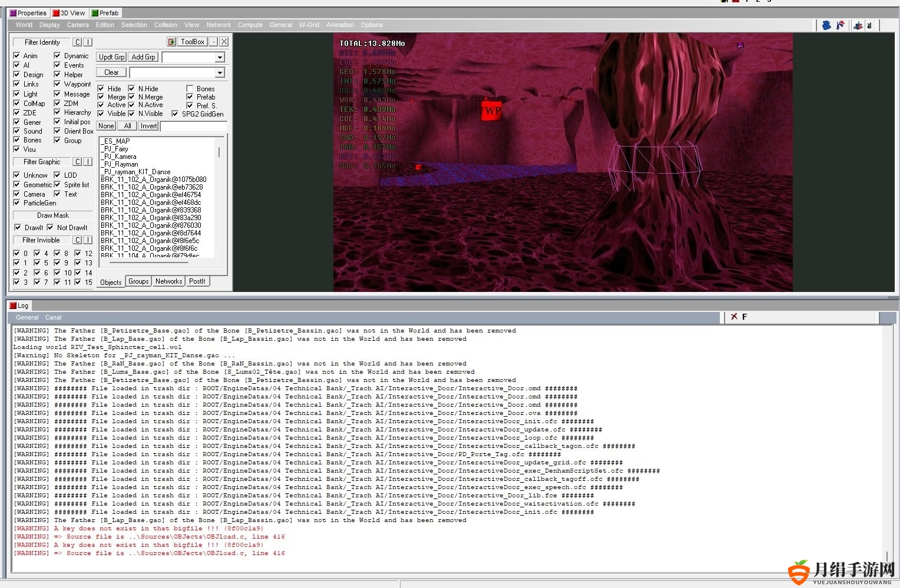Image resolution: width=900 pixels, height=588 pixels.
Task: Disable the ColMap filter checkbox
Action: (x=16, y=103)
